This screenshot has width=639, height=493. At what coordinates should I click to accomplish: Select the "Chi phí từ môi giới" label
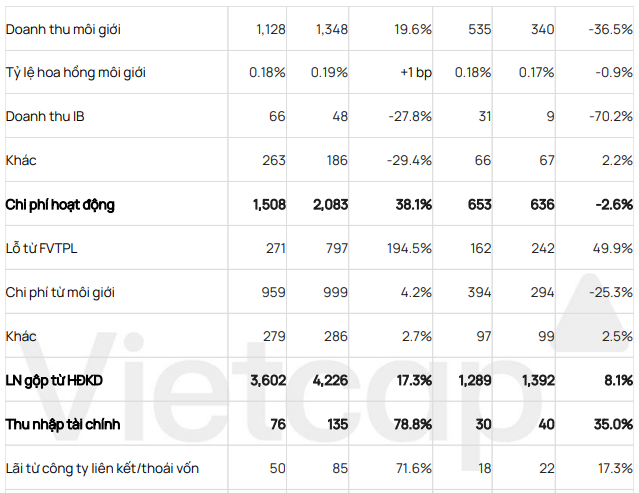pos(61,293)
